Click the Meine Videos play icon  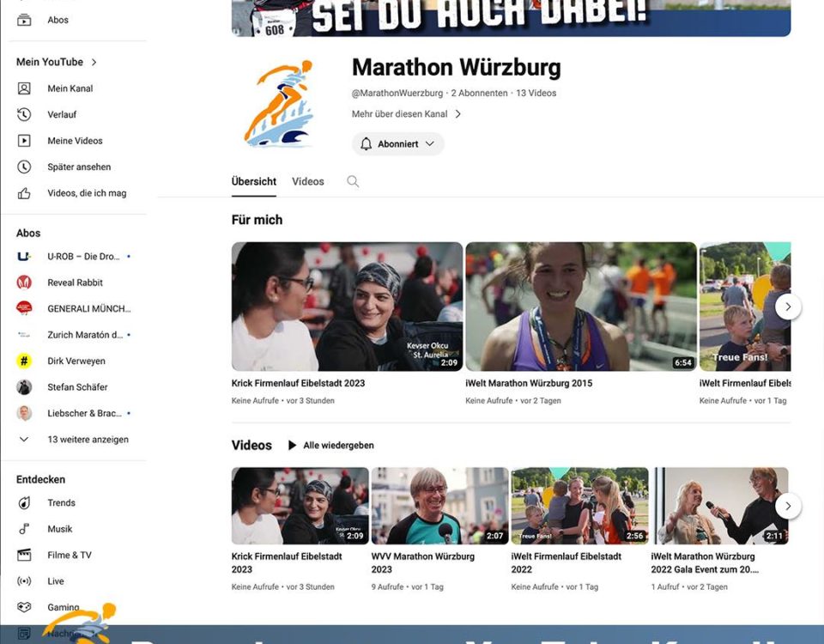pyautogui.click(x=24, y=141)
